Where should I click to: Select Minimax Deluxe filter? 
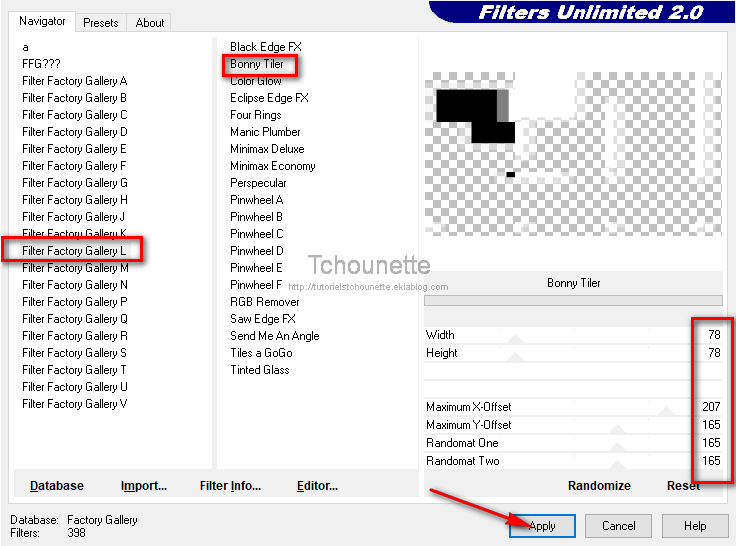(267, 149)
